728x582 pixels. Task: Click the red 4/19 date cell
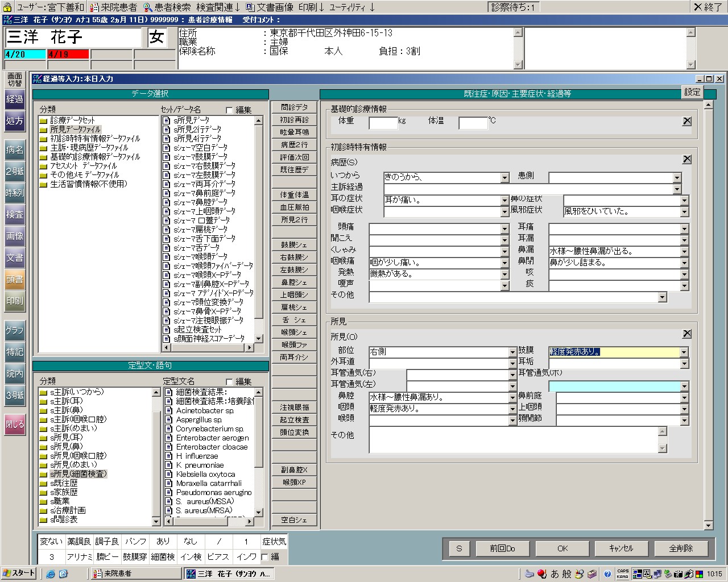(68, 55)
